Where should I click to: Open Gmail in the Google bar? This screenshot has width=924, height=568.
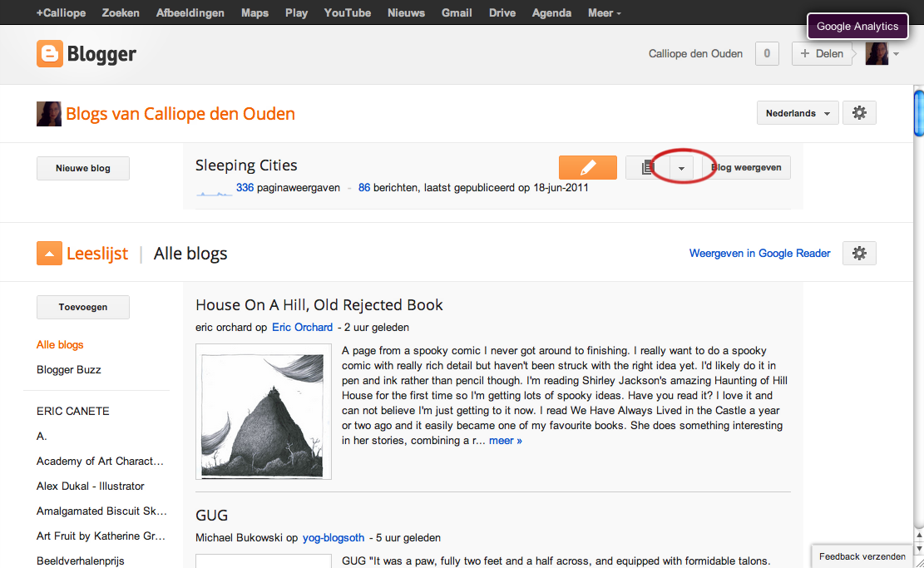(457, 13)
